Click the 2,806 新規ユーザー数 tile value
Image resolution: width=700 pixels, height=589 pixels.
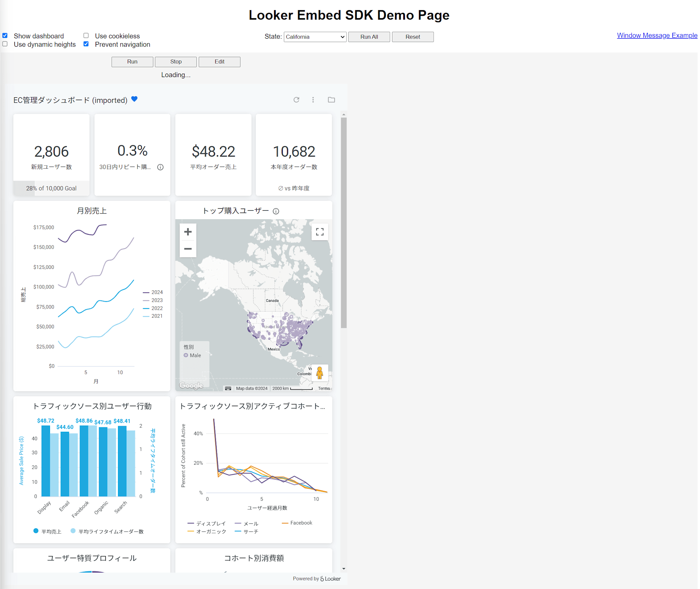(x=51, y=152)
